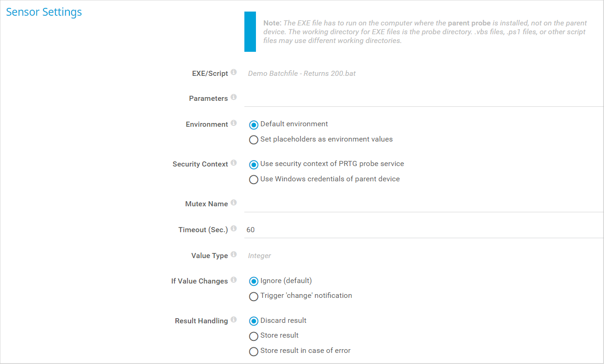
Task: Open info icon beside Result Handling
Action: [234, 320]
